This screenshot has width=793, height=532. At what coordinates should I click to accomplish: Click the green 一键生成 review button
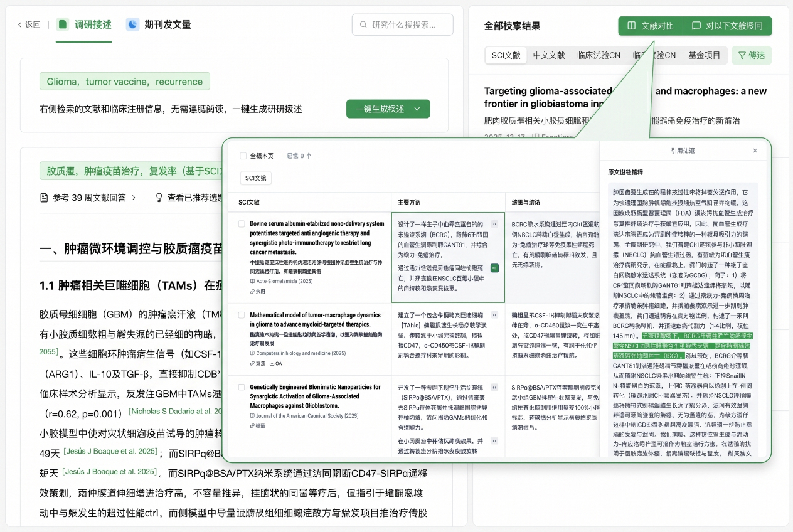[x=388, y=109]
